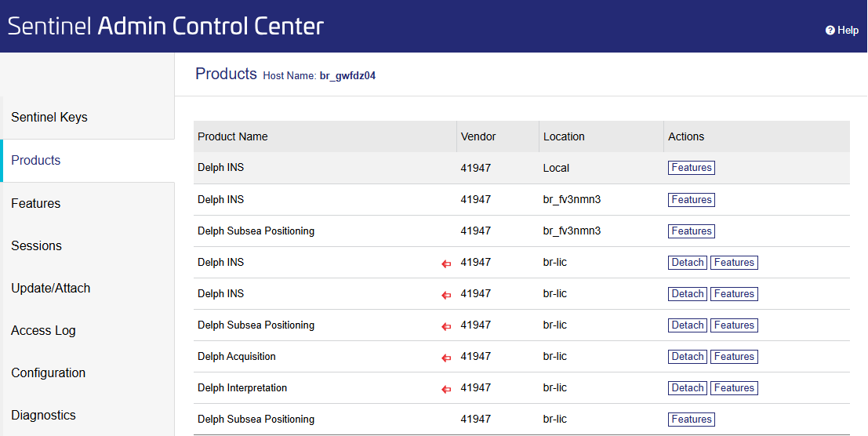
Task: Click red arrow icon beside Delph Interpretation
Action: [446, 389]
